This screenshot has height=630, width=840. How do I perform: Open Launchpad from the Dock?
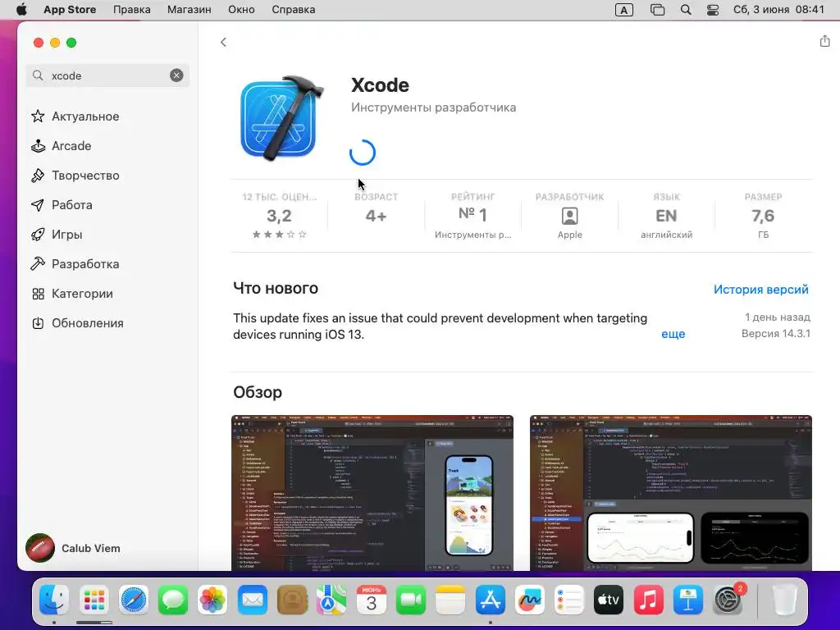coord(94,600)
